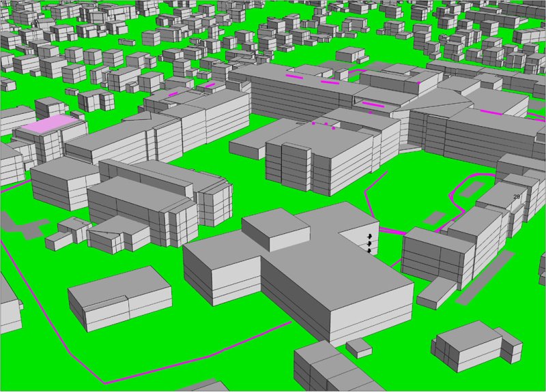Click the magenta line on the upper-right roof

click(x=493, y=112)
